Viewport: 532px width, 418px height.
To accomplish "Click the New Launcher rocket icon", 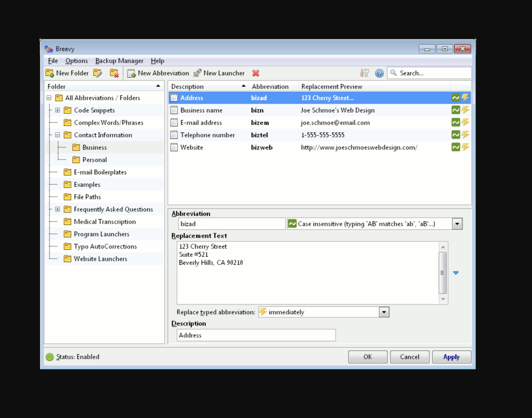I will [197, 73].
